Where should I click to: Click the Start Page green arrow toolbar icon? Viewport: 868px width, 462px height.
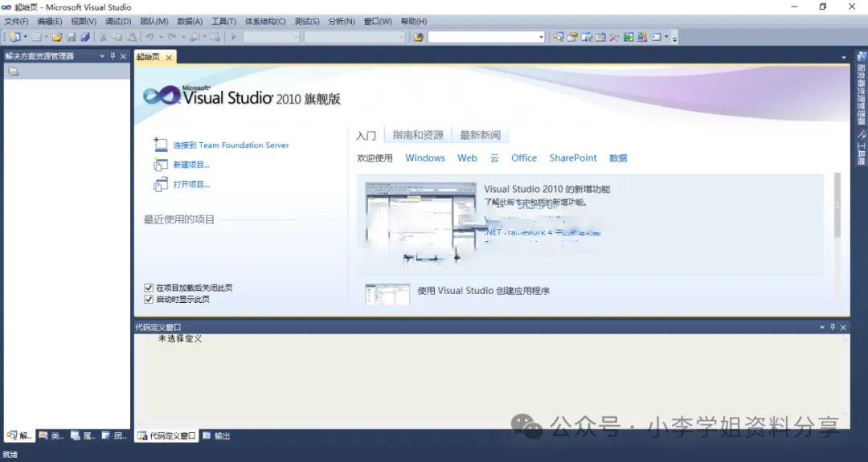click(628, 37)
